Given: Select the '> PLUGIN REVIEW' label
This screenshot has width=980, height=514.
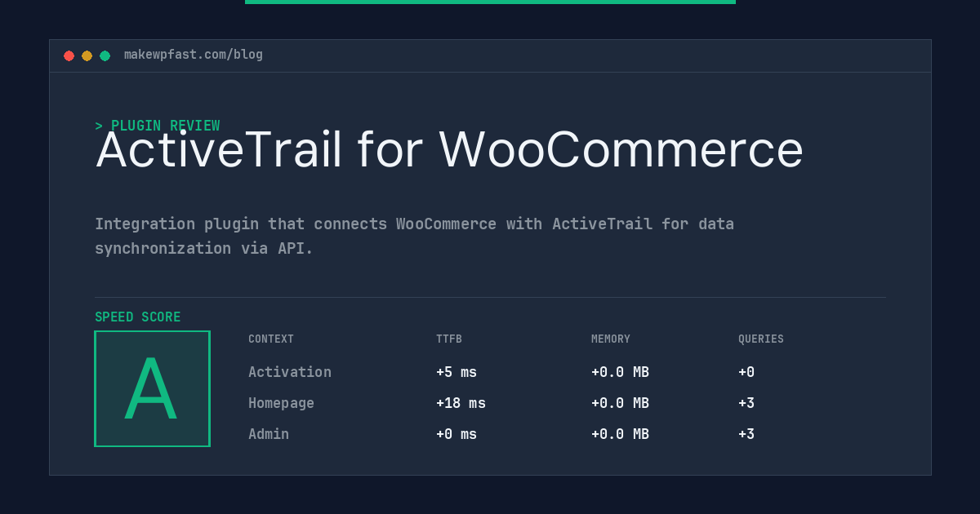Looking at the screenshot, I should tap(158, 126).
